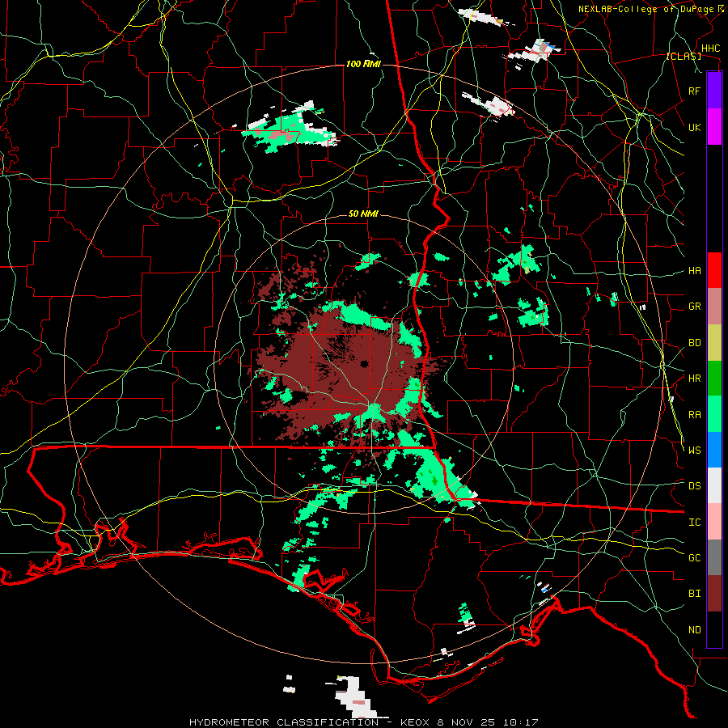Click the IC legend label
Viewport: 728px width, 728px height.
pyautogui.click(x=695, y=523)
